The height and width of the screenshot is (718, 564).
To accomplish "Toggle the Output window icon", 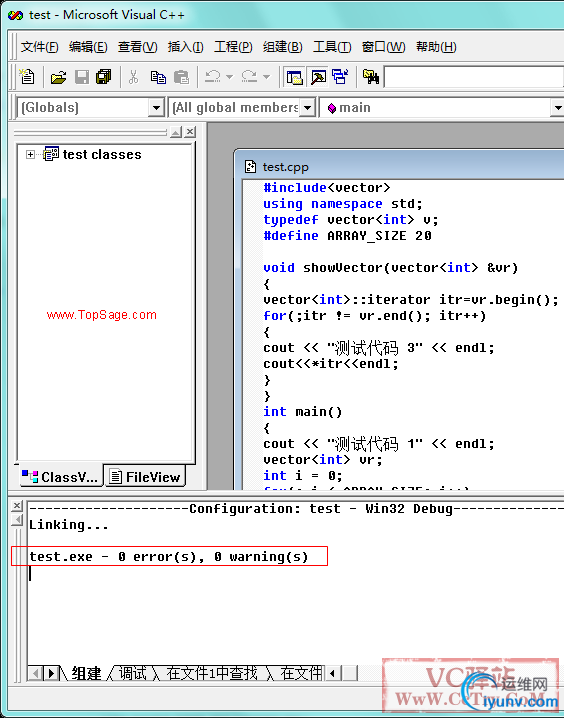I will tap(318, 77).
